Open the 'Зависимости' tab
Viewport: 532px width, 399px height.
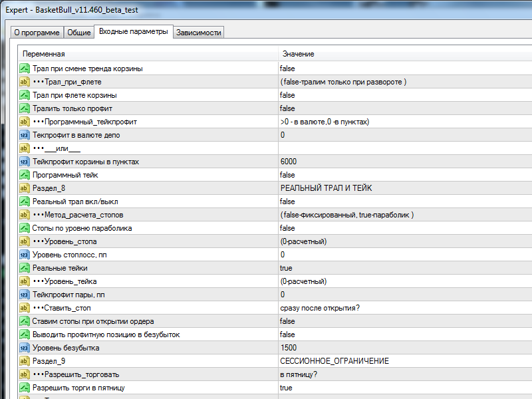pos(199,33)
